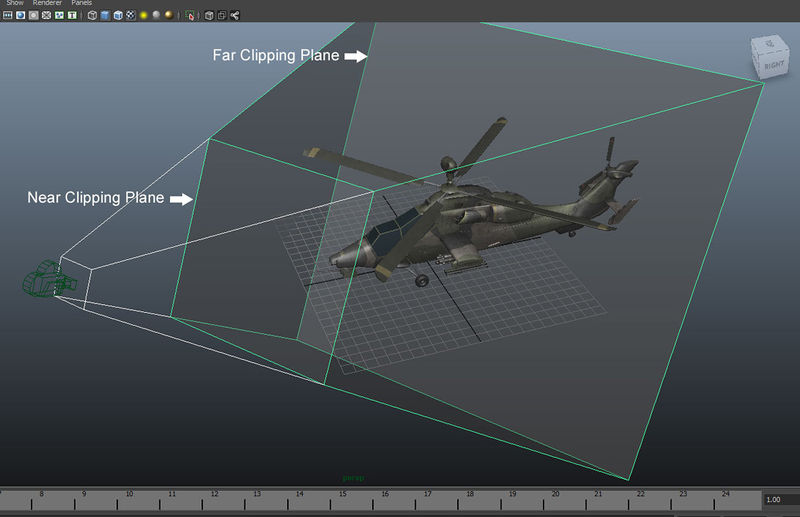Click frame 12 on the time slider
Screen dimensions: 800x517
[214, 499]
